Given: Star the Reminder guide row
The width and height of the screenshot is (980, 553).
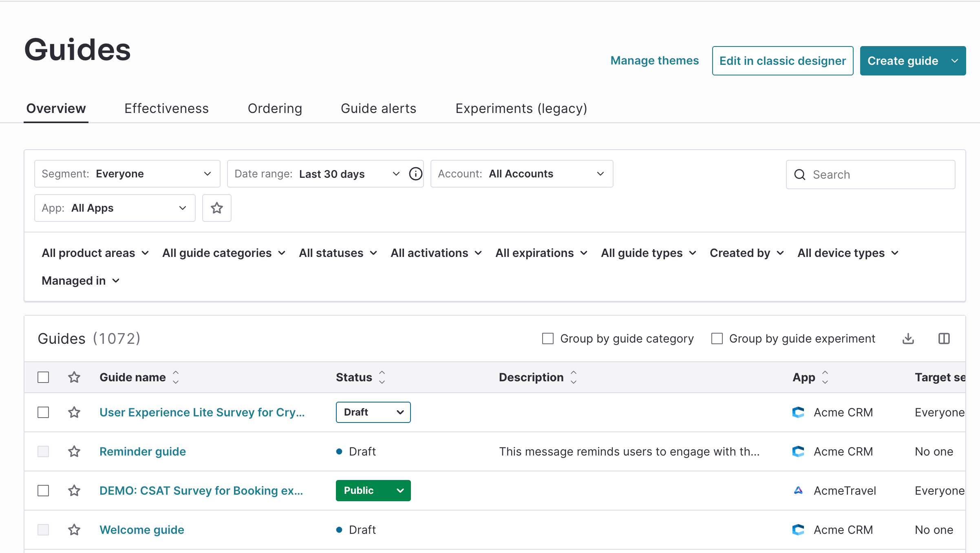Looking at the screenshot, I should (74, 451).
